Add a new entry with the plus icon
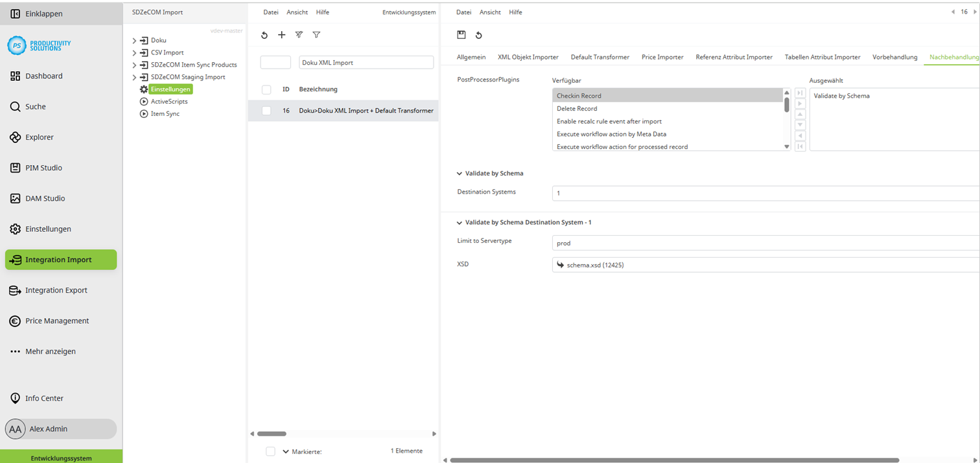 pyautogui.click(x=281, y=35)
